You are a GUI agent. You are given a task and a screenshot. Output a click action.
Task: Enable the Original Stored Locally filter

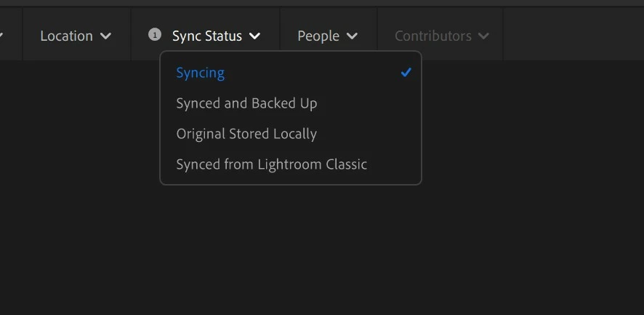(x=290, y=134)
